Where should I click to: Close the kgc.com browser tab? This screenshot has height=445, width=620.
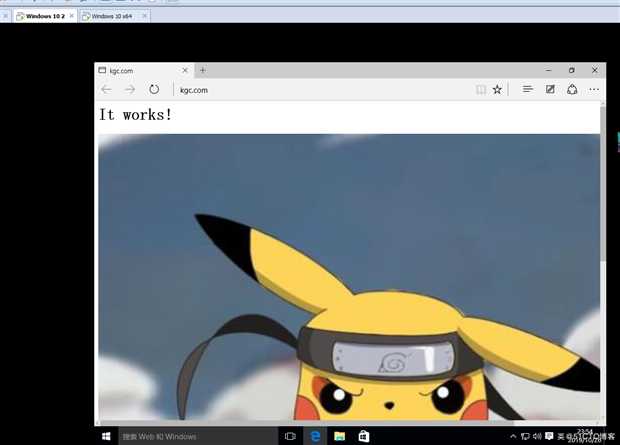185,70
